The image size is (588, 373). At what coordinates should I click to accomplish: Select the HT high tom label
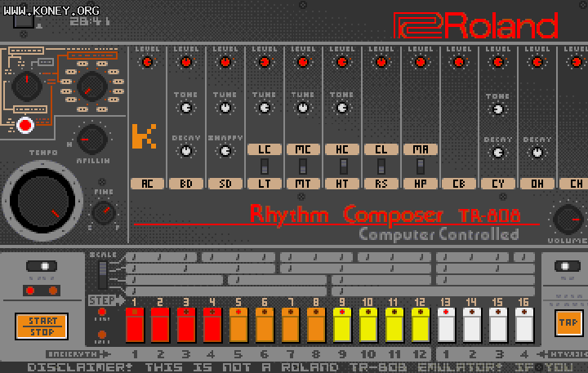342,184
